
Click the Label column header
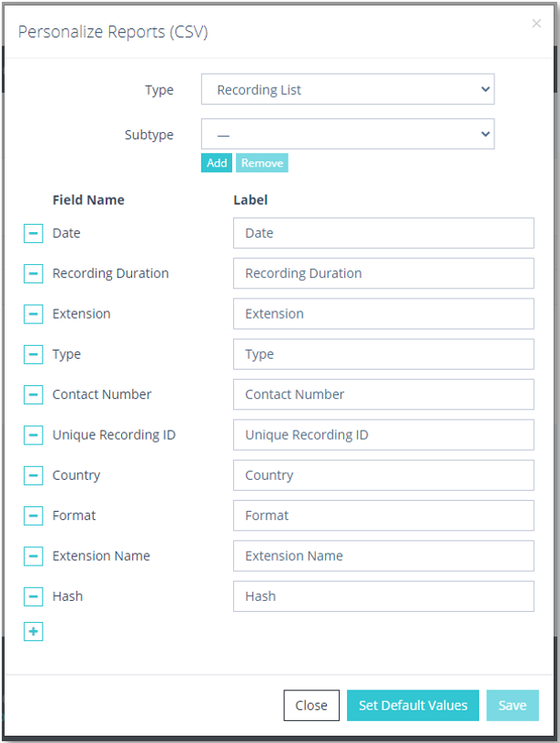coord(250,200)
